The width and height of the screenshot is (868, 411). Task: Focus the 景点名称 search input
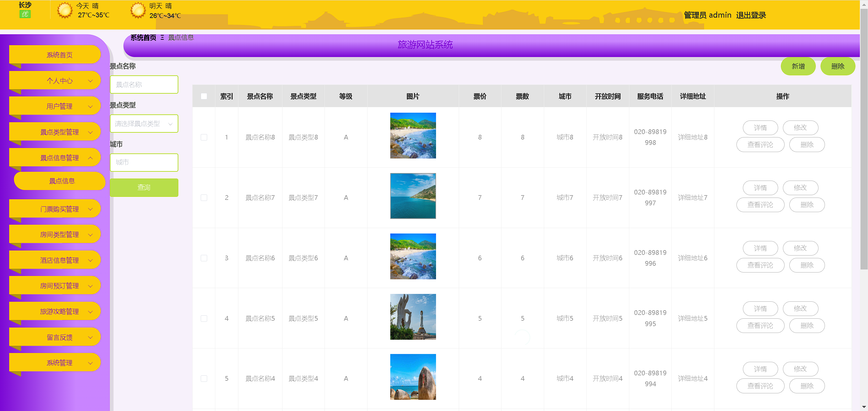pos(144,85)
